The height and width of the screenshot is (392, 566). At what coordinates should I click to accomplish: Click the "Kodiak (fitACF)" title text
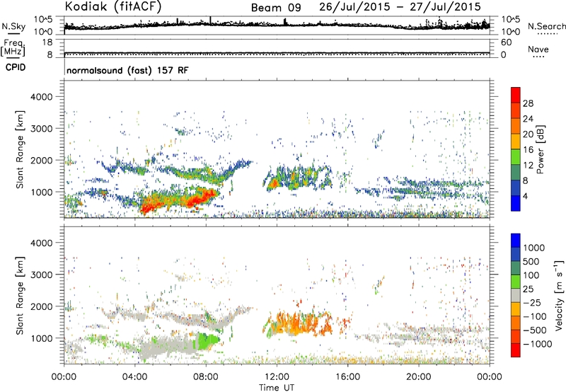pyautogui.click(x=113, y=6)
